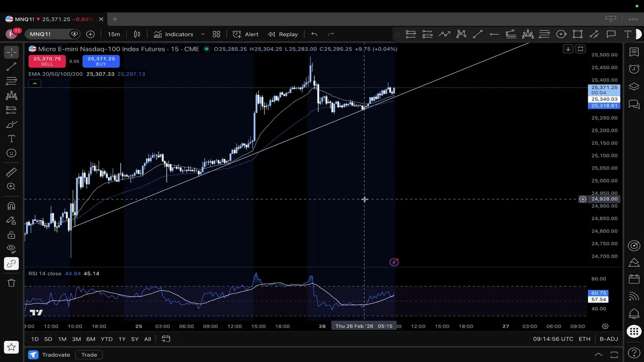Open the apps grid launcher

click(634, 331)
